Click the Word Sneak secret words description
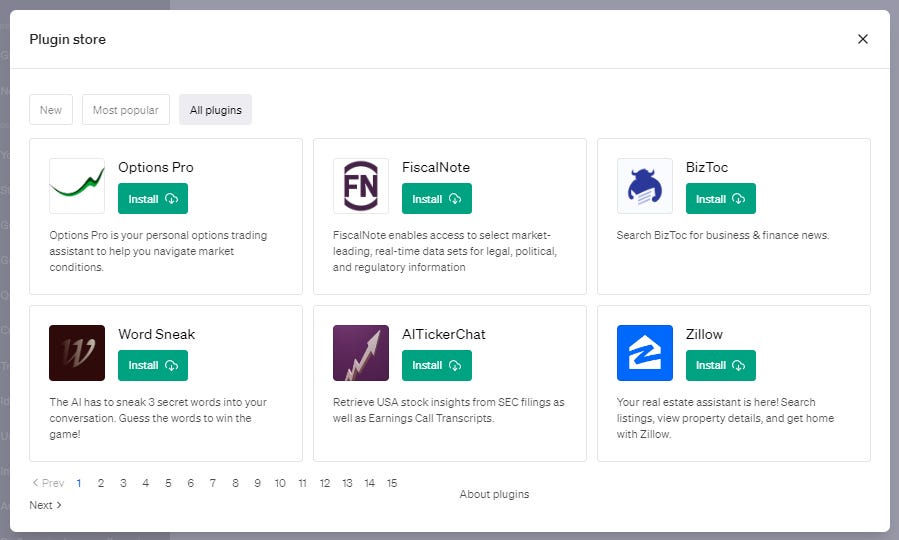The width and height of the screenshot is (899, 540). [x=158, y=418]
